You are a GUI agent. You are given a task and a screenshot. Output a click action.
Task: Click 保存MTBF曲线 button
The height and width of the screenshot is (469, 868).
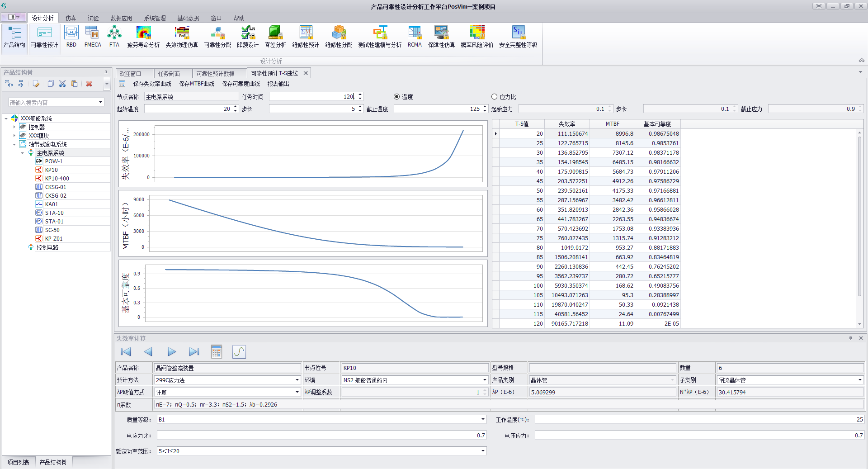(x=196, y=84)
